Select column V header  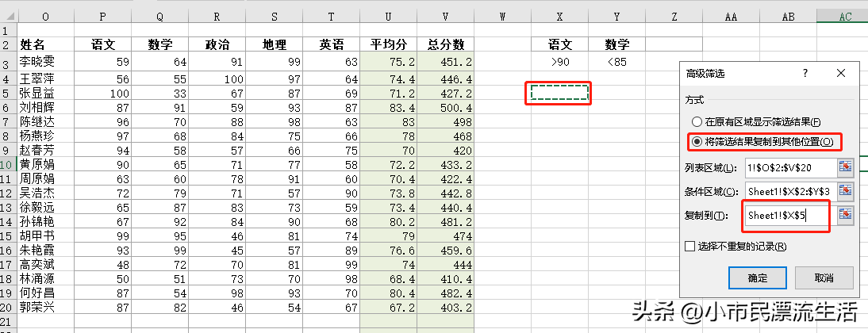point(445,17)
